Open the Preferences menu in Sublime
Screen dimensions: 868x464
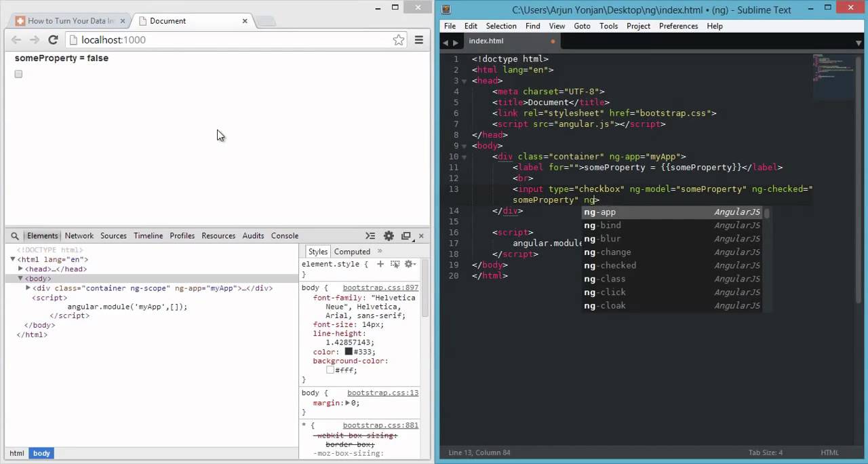coord(678,26)
